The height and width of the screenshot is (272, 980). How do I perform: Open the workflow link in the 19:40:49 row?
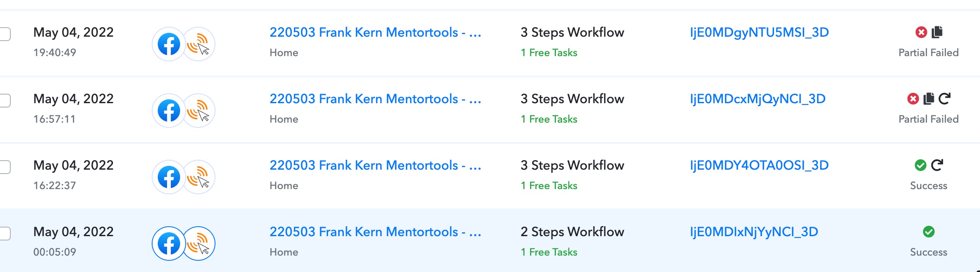375,32
